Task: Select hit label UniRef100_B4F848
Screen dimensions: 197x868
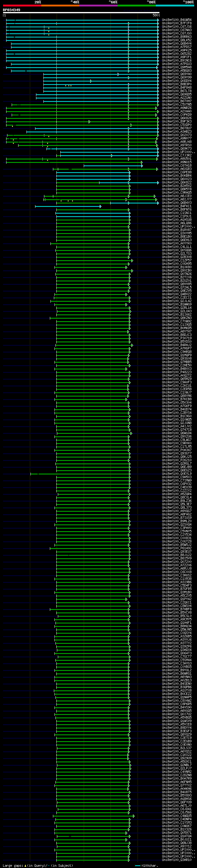Action: tap(177, 88)
